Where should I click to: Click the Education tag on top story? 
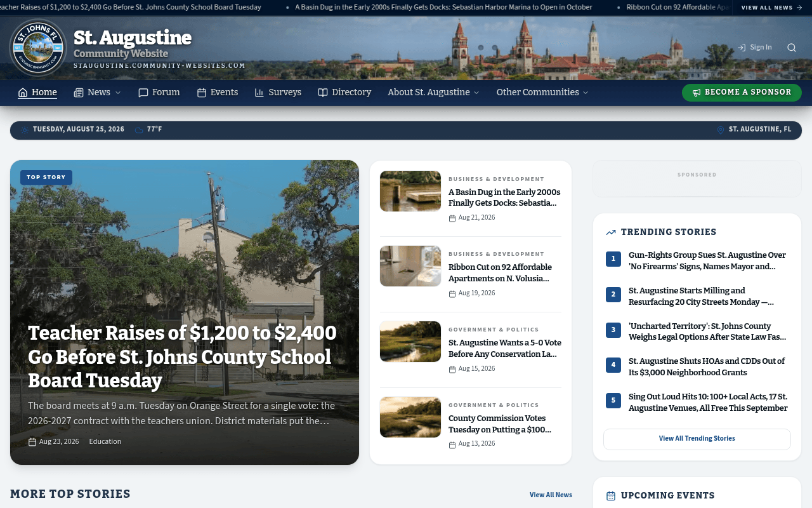click(105, 442)
